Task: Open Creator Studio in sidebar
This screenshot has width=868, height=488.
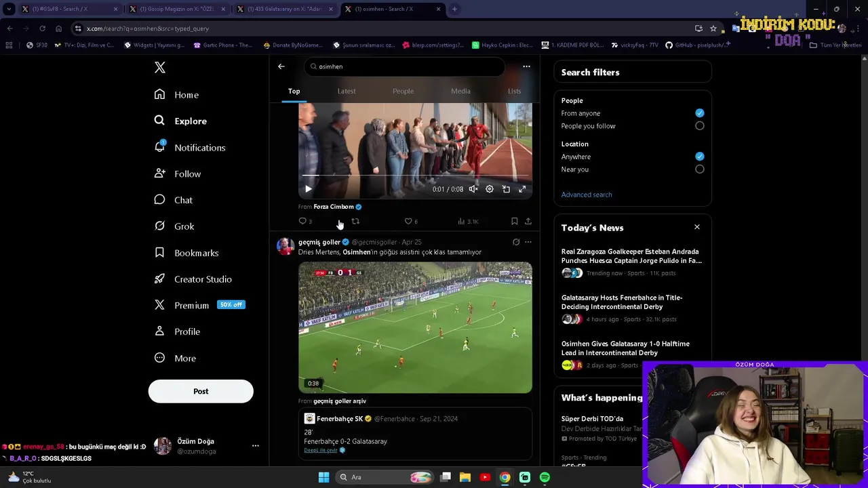Action: [x=193, y=279]
